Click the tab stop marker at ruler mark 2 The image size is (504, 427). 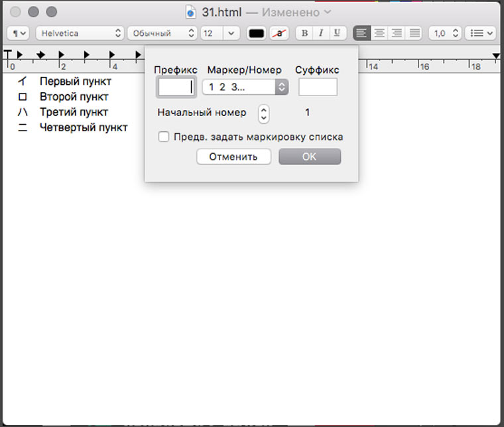[x=61, y=54]
